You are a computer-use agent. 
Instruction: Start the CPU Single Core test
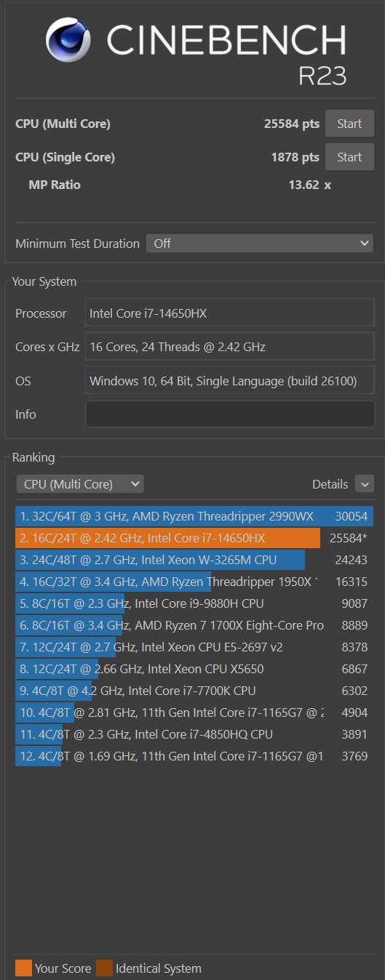[349, 157]
